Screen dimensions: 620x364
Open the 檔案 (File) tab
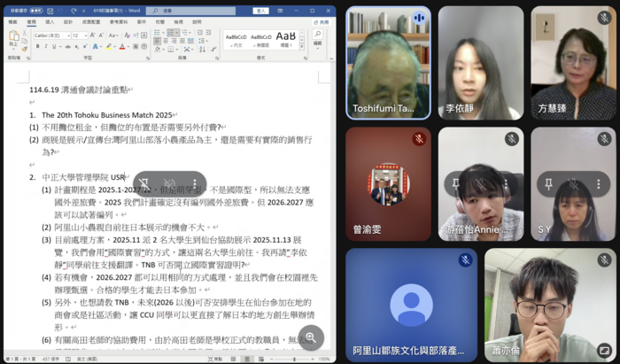12,22
